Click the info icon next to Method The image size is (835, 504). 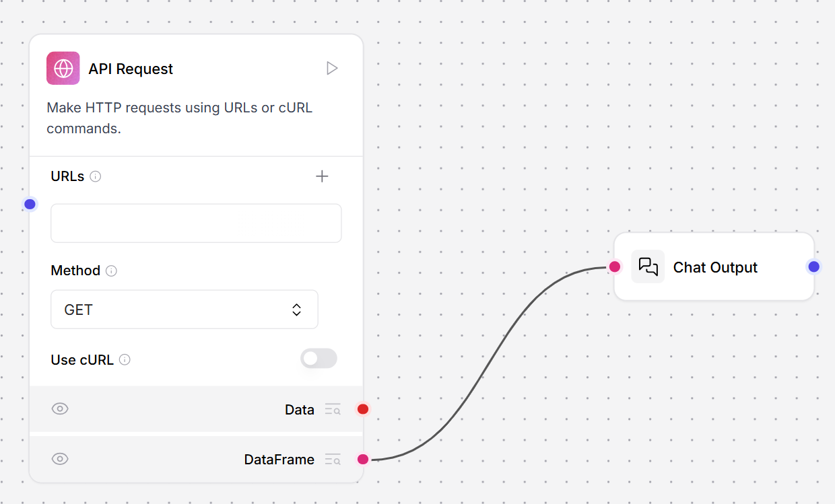(x=112, y=271)
